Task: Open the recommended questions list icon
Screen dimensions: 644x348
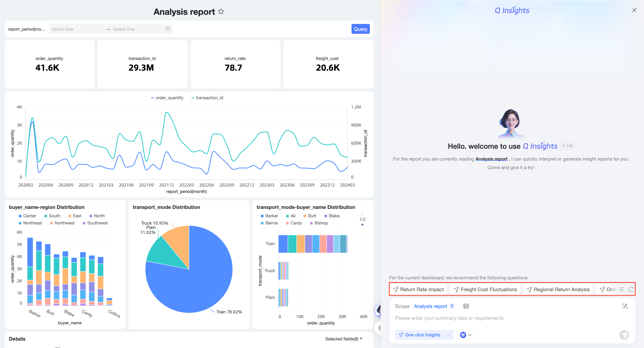Action: click(x=621, y=289)
